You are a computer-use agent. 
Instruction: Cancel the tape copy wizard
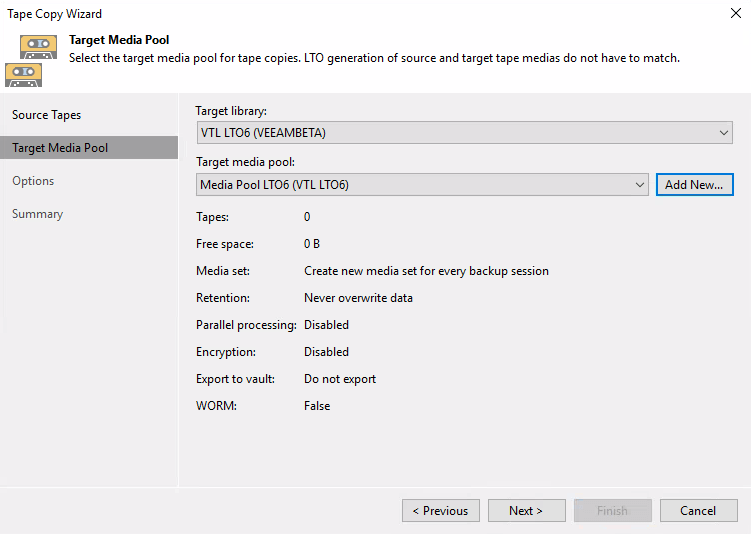point(698,511)
